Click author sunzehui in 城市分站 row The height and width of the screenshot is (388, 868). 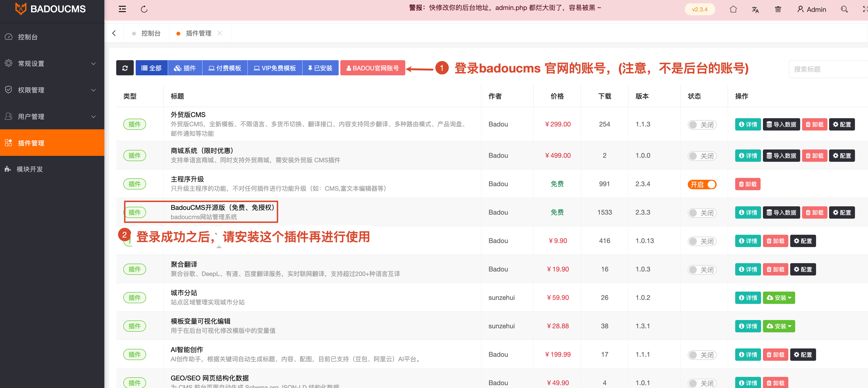coord(501,298)
